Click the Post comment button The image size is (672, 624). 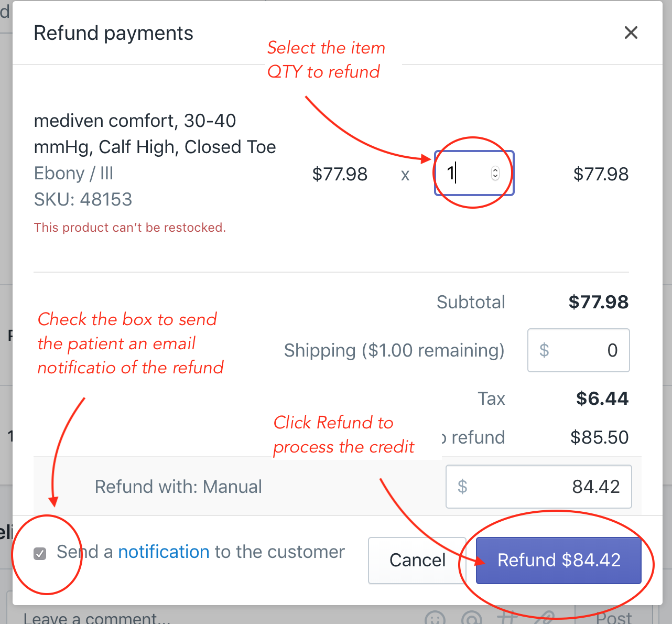pos(614,618)
